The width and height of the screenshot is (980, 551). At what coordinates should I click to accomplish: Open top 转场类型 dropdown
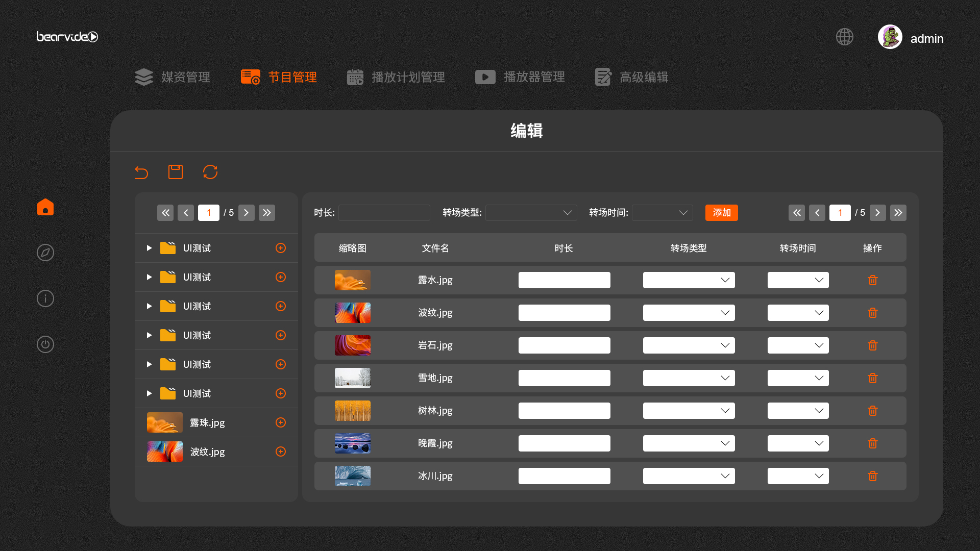[x=531, y=213]
